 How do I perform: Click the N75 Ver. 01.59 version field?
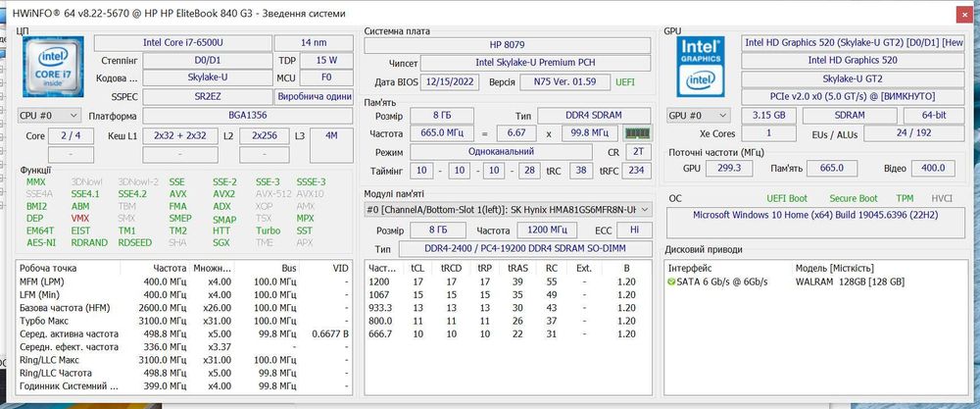[x=565, y=82]
